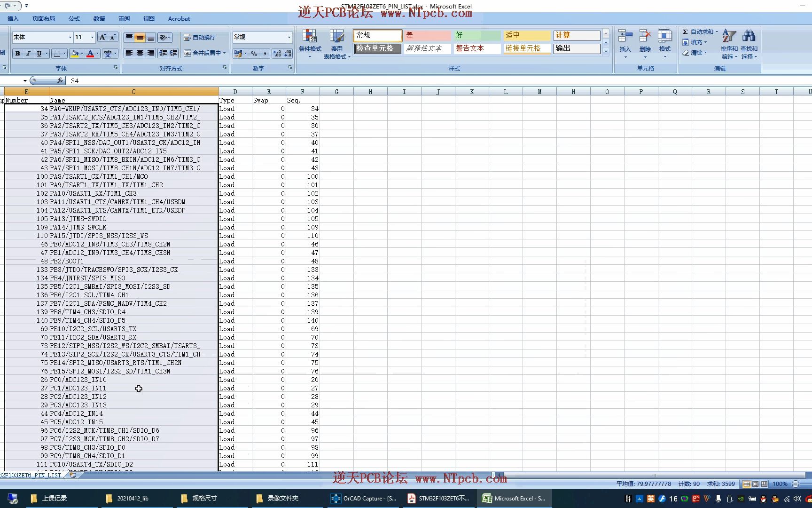Click the 自动换行 wrap text button
The image size is (812, 508).
pyautogui.click(x=199, y=37)
